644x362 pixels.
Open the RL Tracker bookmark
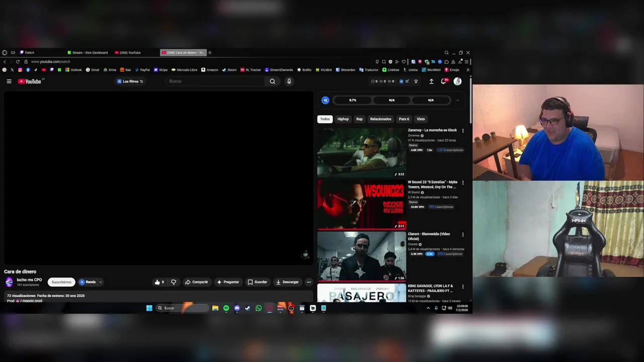pos(251,70)
